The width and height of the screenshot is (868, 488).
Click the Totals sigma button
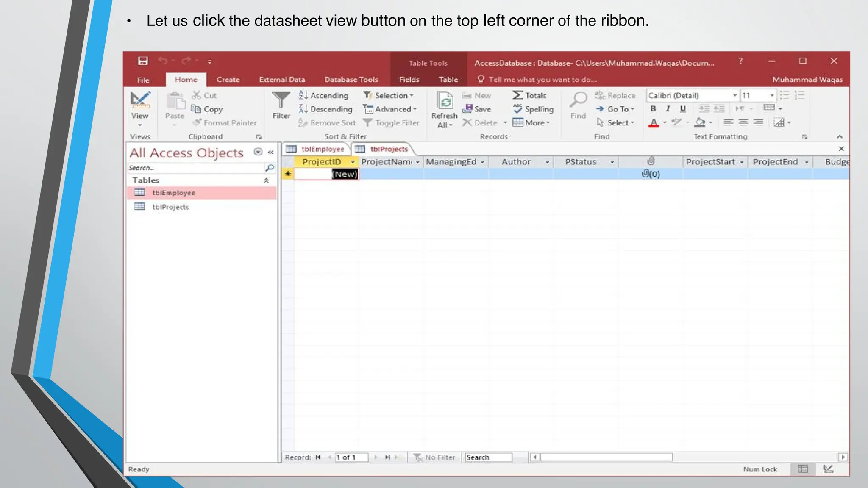point(529,95)
